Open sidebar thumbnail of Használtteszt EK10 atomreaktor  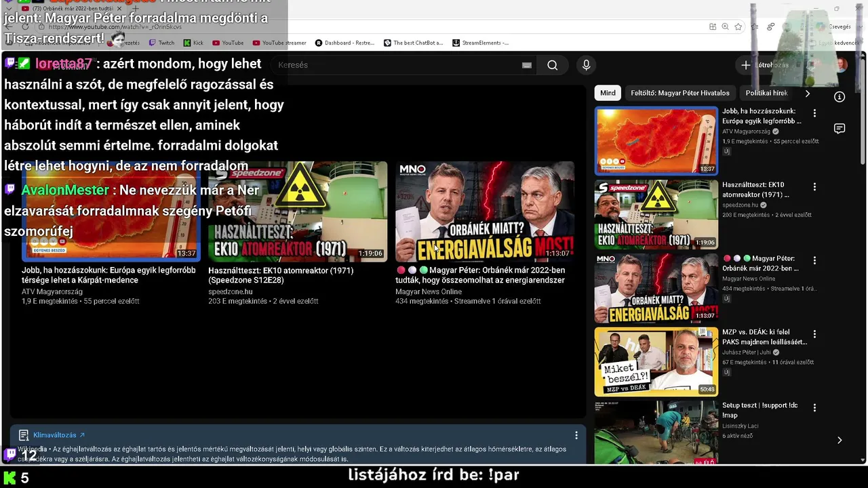[656, 214]
